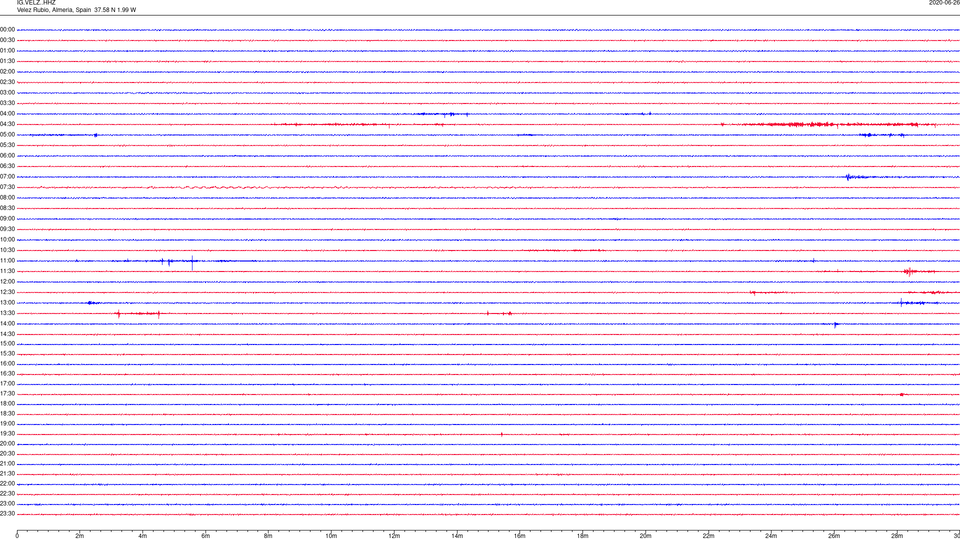Click the 23:30 hour label
This screenshot has width=960, height=540.
tap(7, 514)
